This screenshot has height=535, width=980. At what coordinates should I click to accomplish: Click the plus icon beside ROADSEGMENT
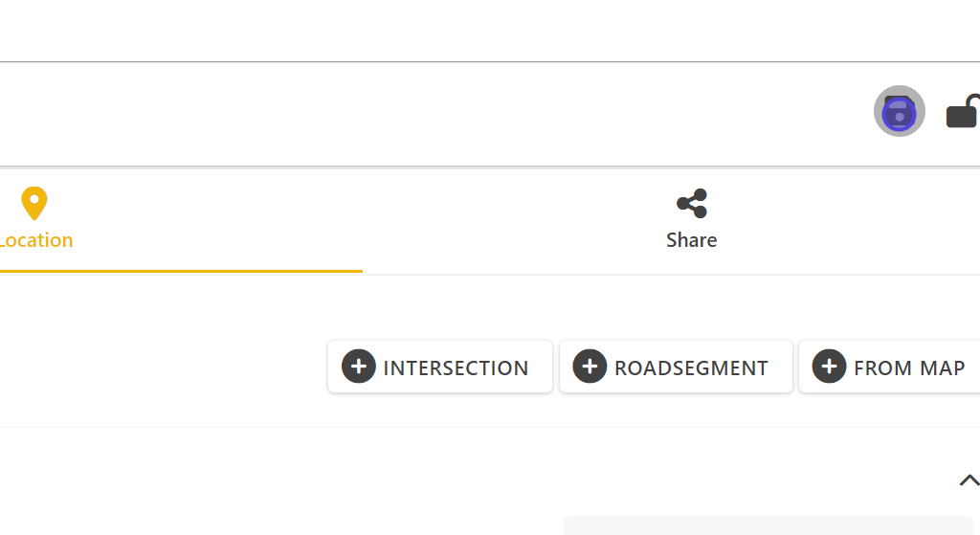[x=590, y=367]
